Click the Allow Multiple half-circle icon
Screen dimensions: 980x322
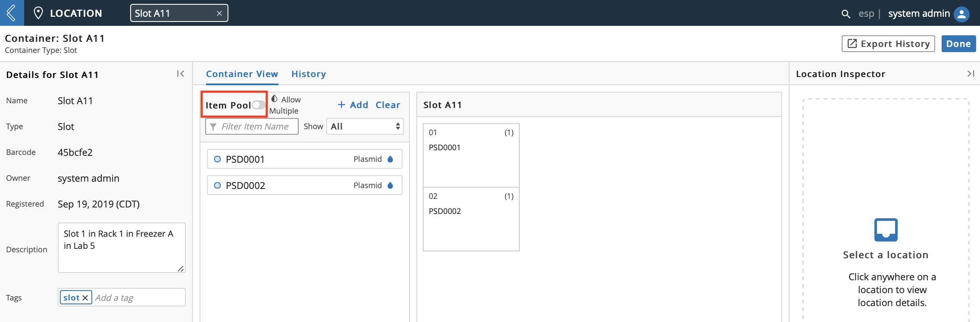(274, 99)
